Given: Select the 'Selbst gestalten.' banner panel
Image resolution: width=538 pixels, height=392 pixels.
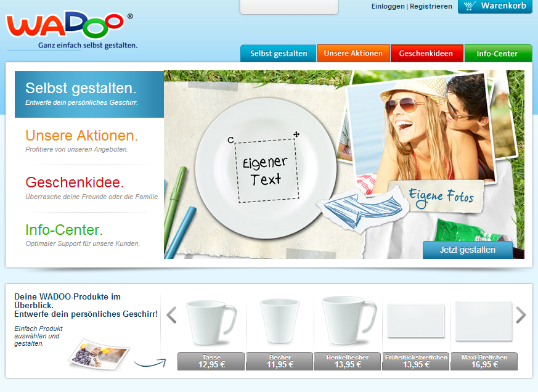Looking at the screenshot, I should pos(89,94).
